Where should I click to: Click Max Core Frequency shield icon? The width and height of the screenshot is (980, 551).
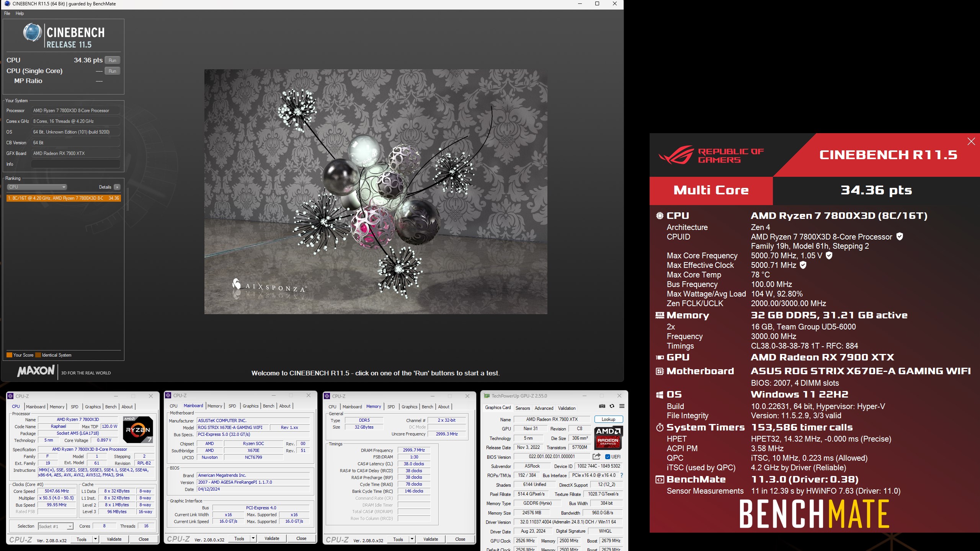829,255
